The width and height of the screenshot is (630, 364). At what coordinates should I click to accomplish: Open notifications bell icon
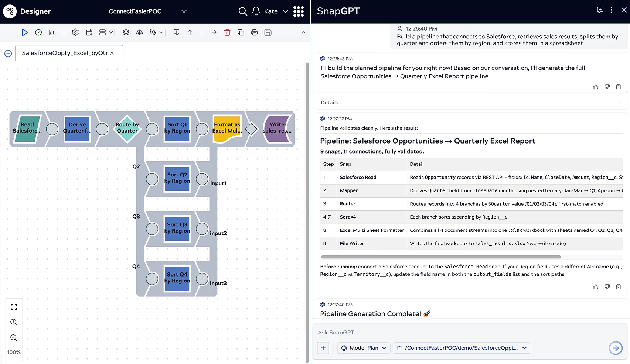(256, 11)
